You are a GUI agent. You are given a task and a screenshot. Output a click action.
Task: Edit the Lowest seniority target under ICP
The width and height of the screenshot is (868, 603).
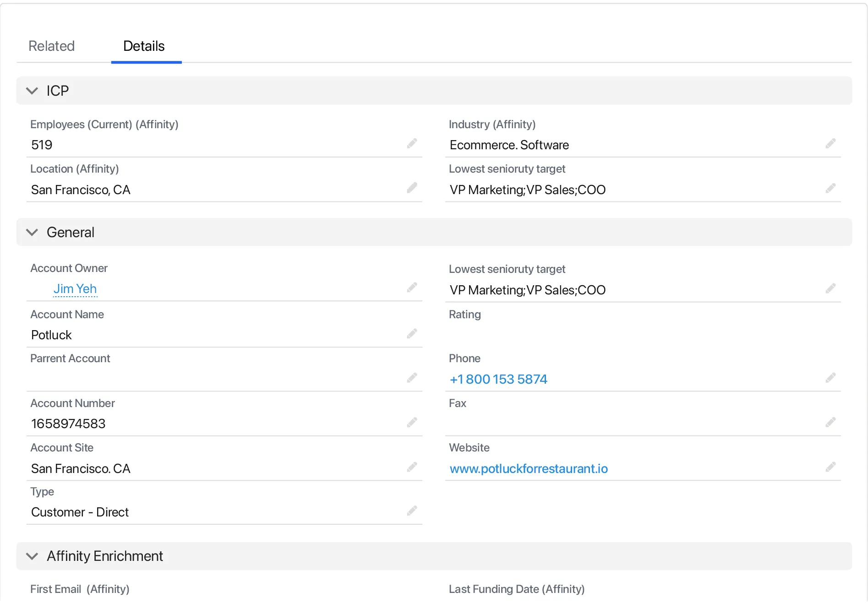point(830,188)
